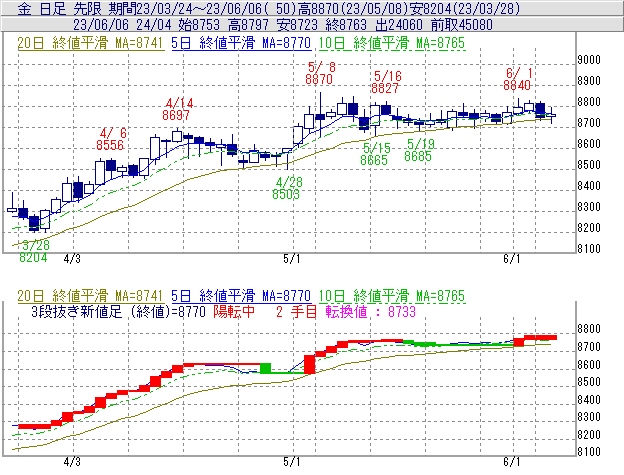This screenshot has height=475, width=624.
Task: Click the 5/19 8685 low label
Action: (x=419, y=150)
